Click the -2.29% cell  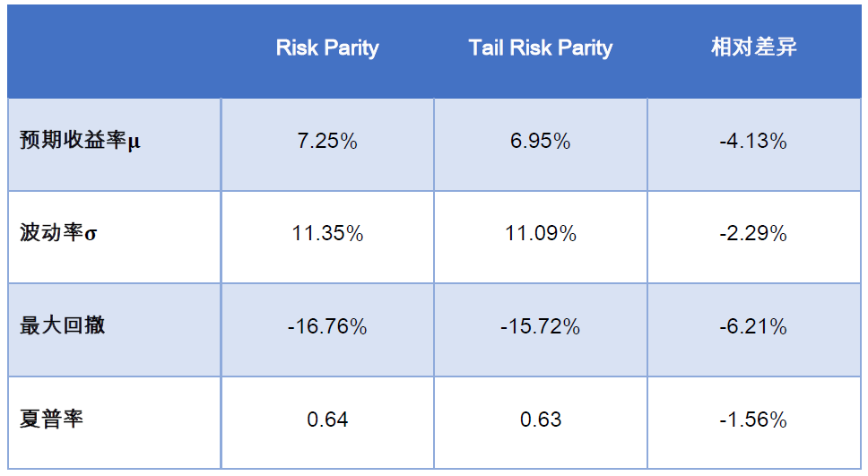click(753, 234)
